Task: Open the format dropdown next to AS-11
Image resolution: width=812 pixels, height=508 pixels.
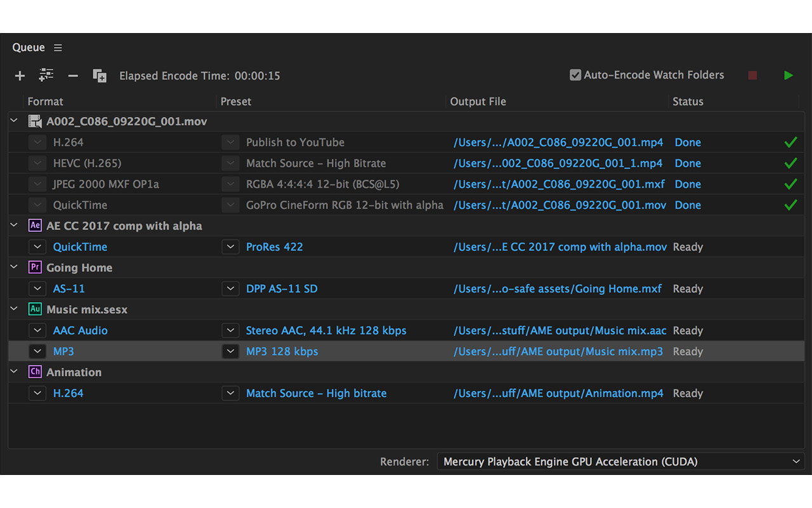Action: click(x=37, y=289)
